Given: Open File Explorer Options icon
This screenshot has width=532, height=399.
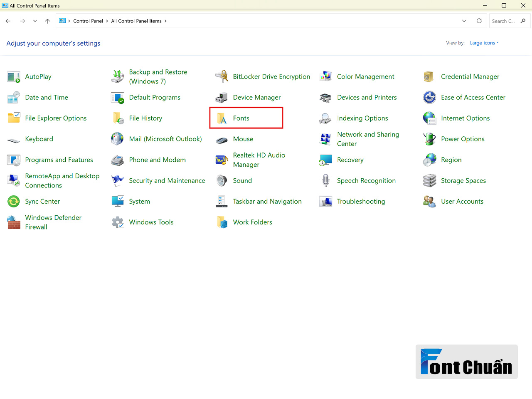Looking at the screenshot, I should [x=14, y=118].
